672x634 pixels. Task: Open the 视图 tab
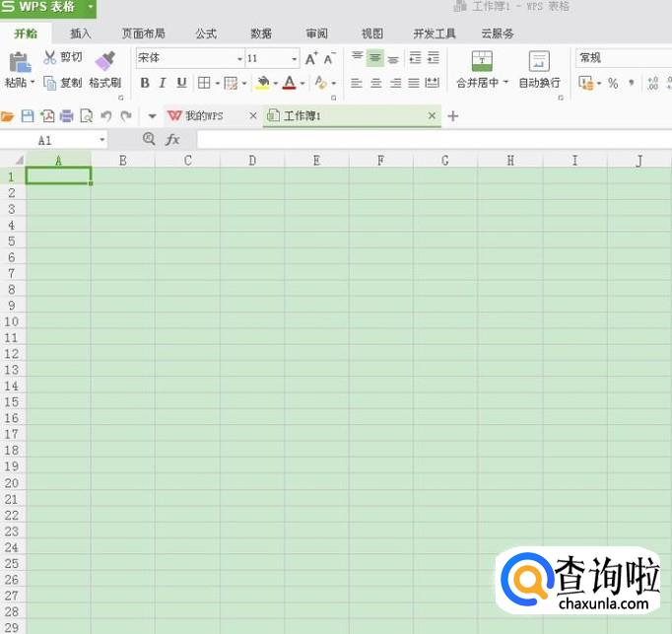pos(372,34)
